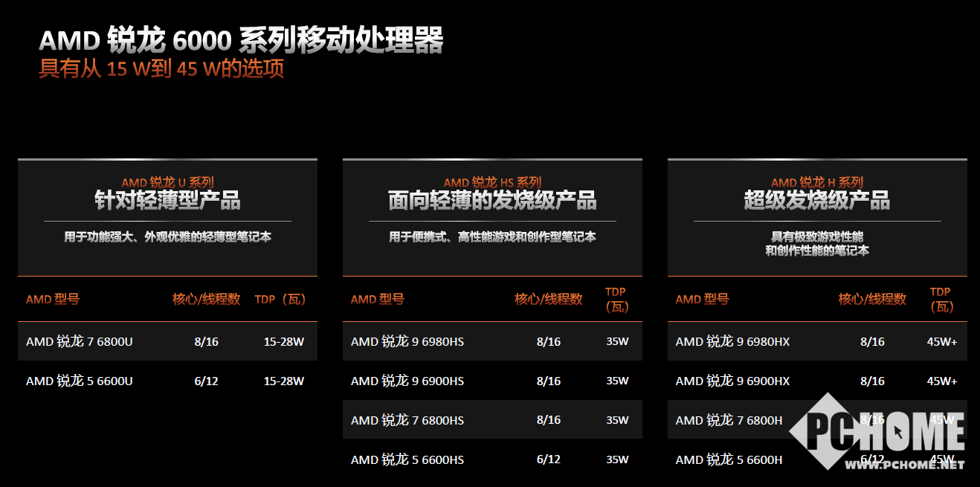
Task: Click the text "超级发烧级产品"
Action: click(817, 200)
